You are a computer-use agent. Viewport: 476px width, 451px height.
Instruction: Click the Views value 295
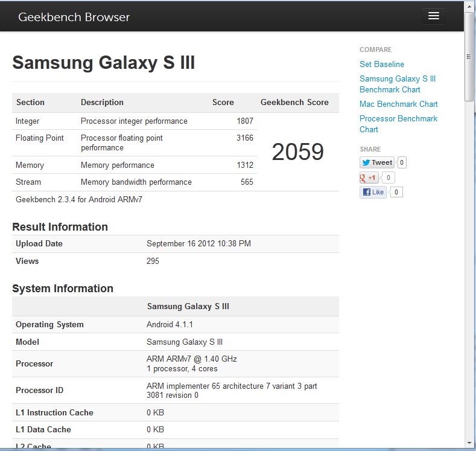tap(153, 261)
